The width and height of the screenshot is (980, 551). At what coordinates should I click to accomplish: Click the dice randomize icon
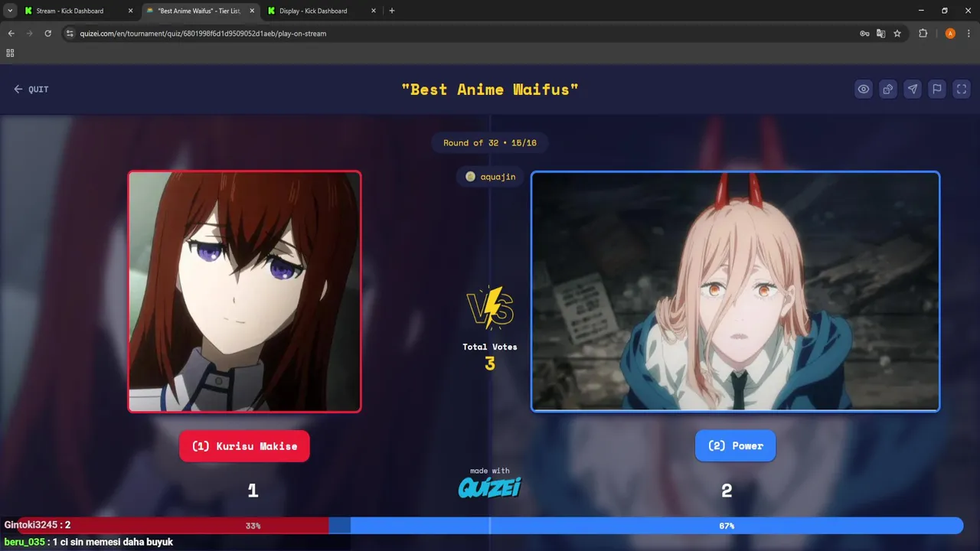888,89
